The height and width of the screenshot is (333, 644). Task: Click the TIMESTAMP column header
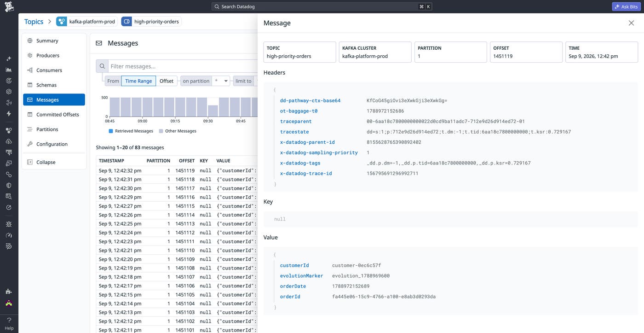111,161
